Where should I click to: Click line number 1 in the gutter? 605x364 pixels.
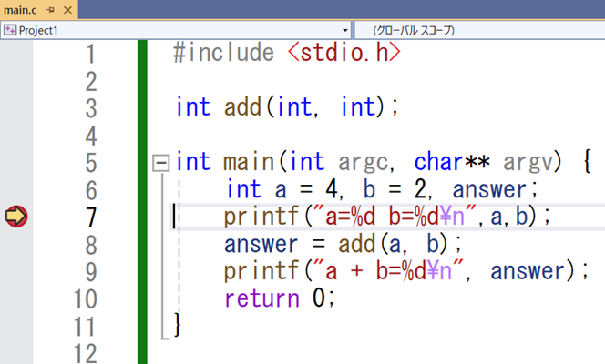coord(90,54)
